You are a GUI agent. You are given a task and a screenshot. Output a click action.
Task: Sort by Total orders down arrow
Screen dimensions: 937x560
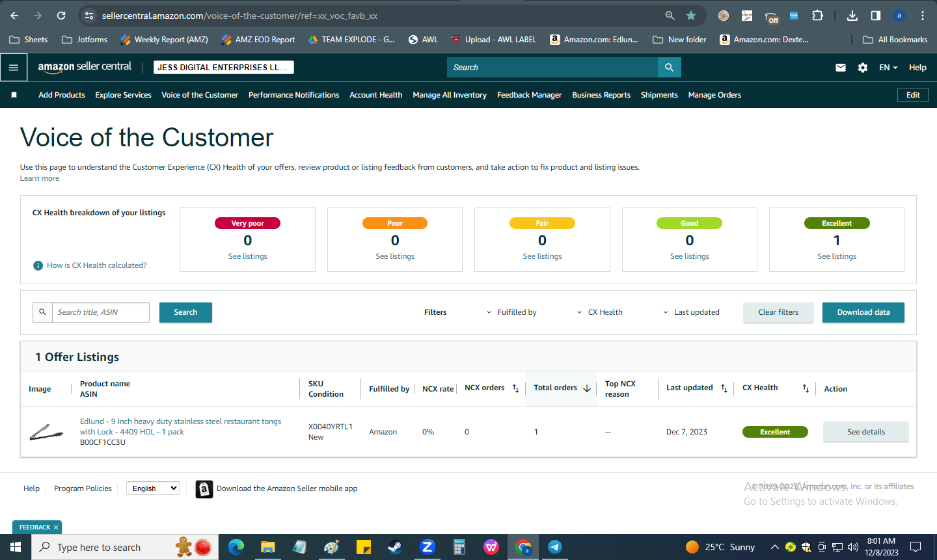[x=587, y=388]
